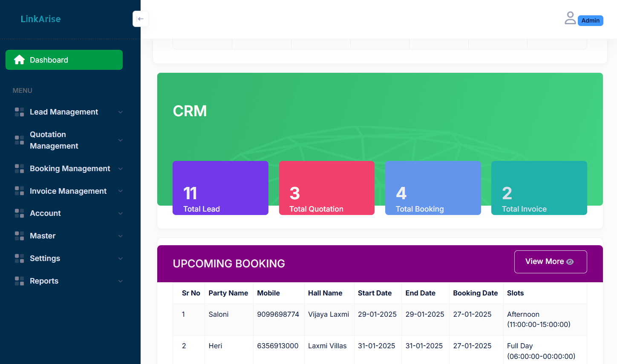Viewport: 617px width, 364px height.
Task: Click the Booking Management sidebar icon
Action: 19,168
